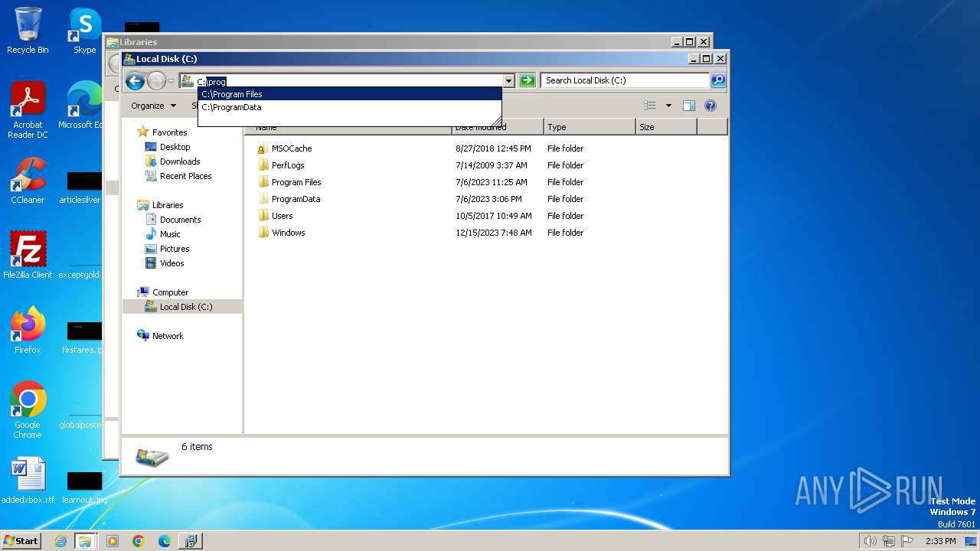Image resolution: width=980 pixels, height=551 pixels.
Task: Open Windows Media Player from taskbar
Action: (x=113, y=541)
